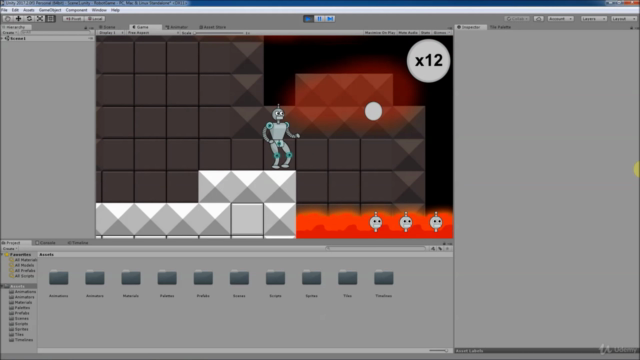Open the Project Create dropdown
This screenshot has height=360, width=640.
pyautogui.click(x=10, y=249)
